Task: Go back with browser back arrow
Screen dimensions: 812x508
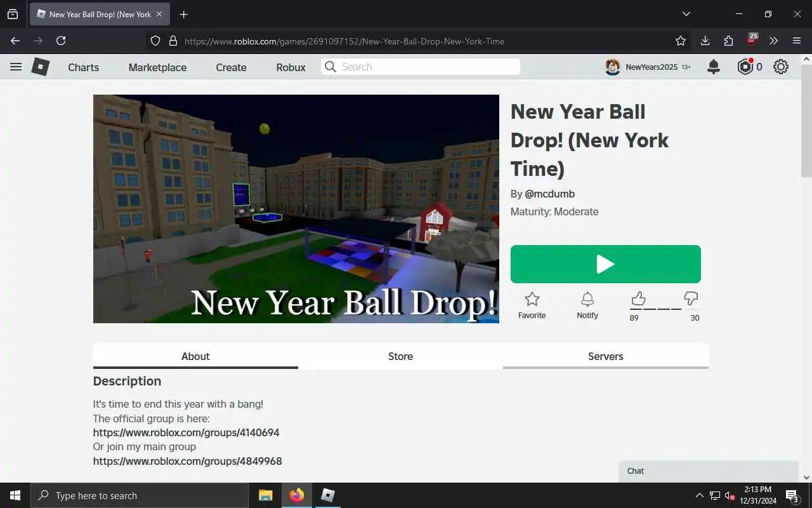Action: pos(15,41)
